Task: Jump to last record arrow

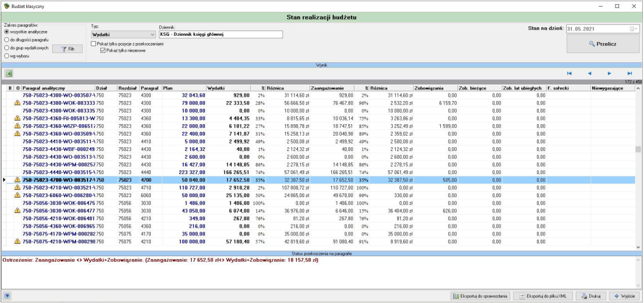Action: 629,74
